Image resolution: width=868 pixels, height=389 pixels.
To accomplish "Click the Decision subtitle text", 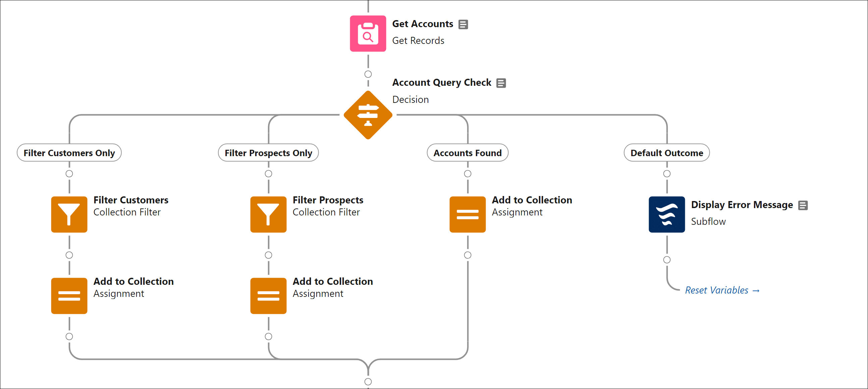I will pos(411,100).
